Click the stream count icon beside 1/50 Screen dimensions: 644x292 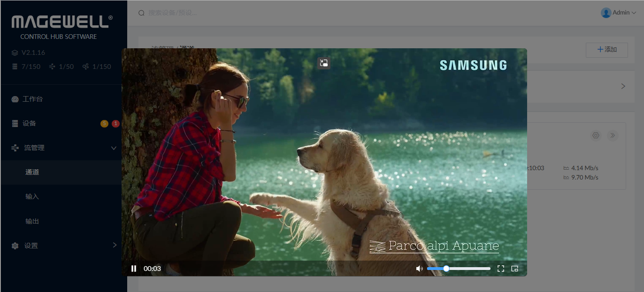coord(52,67)
